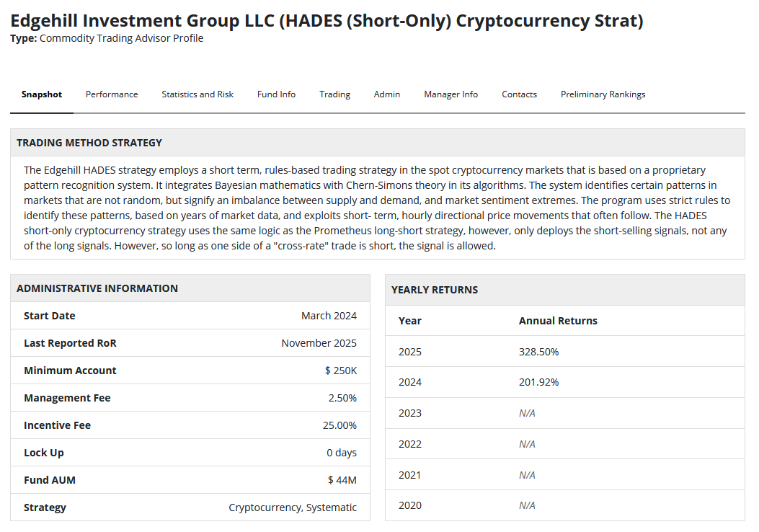Click the 2025 annual return value 328.50%

pos(538,352)
